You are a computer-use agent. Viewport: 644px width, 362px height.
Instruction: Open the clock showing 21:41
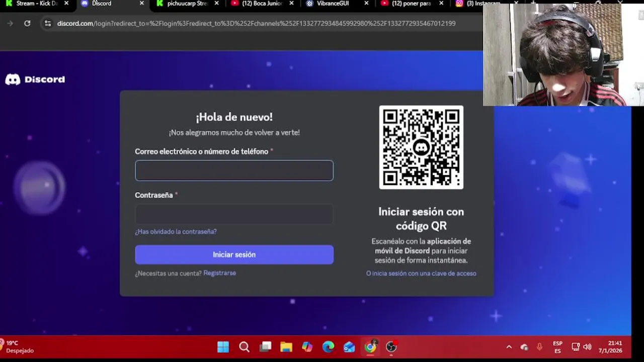[x=610, y=347]
